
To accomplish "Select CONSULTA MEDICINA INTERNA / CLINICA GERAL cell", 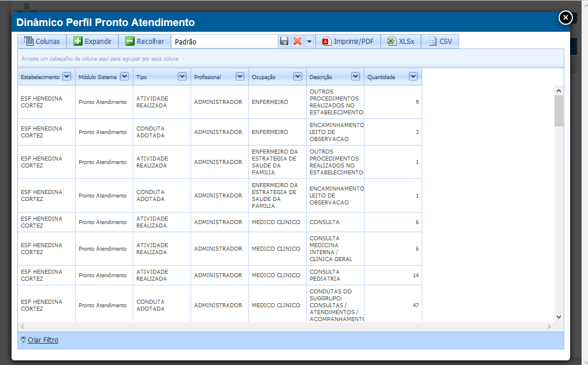I will [x=335, y=249].
